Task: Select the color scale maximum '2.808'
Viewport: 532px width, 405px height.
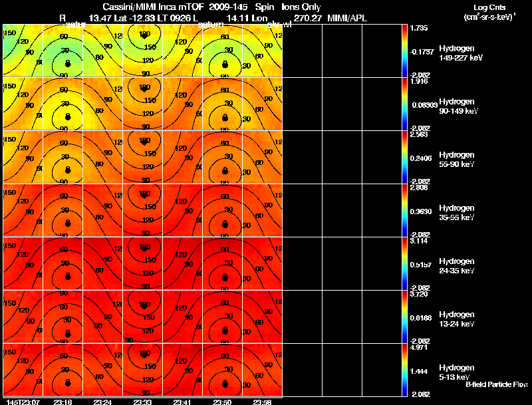Action: [x=419, y=188]
